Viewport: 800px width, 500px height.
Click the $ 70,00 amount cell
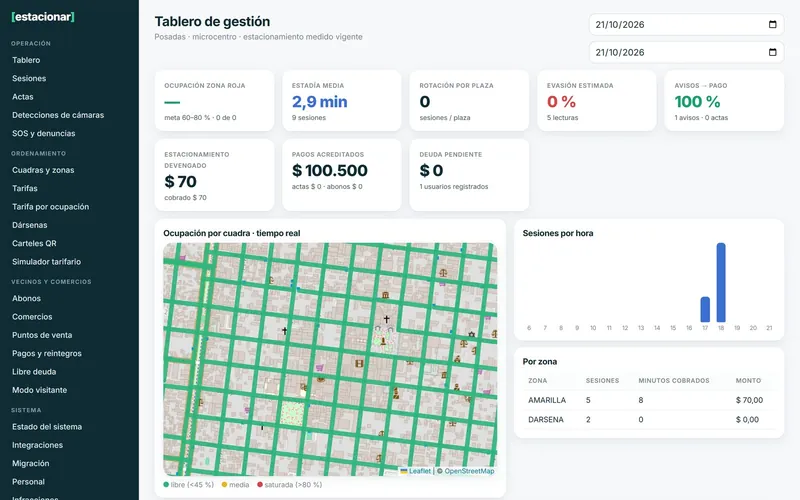pyautogui.click(x=749, y=400)
